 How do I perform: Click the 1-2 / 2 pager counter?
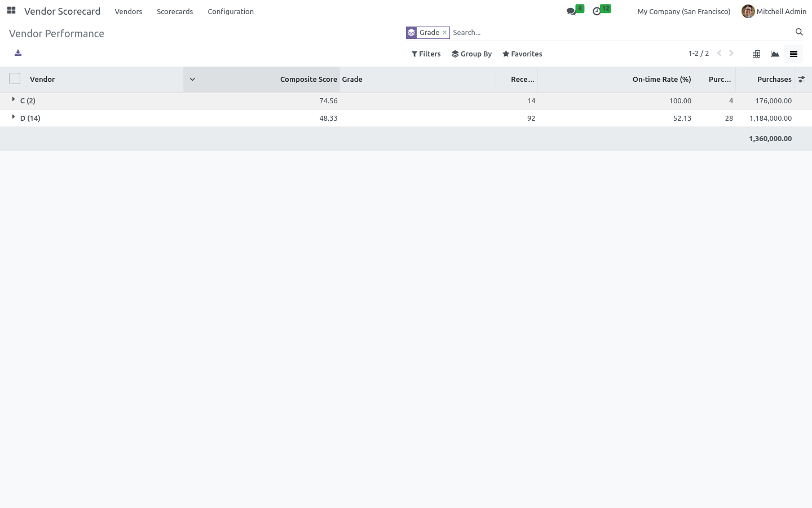tap(699, 53)
